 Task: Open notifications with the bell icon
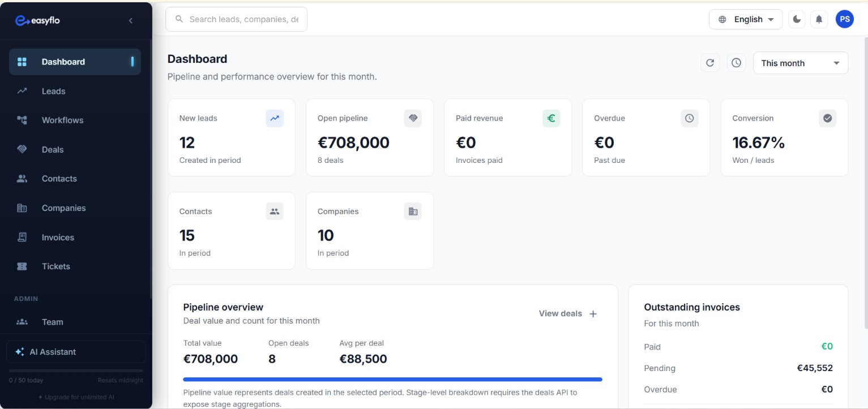point(819,19)
